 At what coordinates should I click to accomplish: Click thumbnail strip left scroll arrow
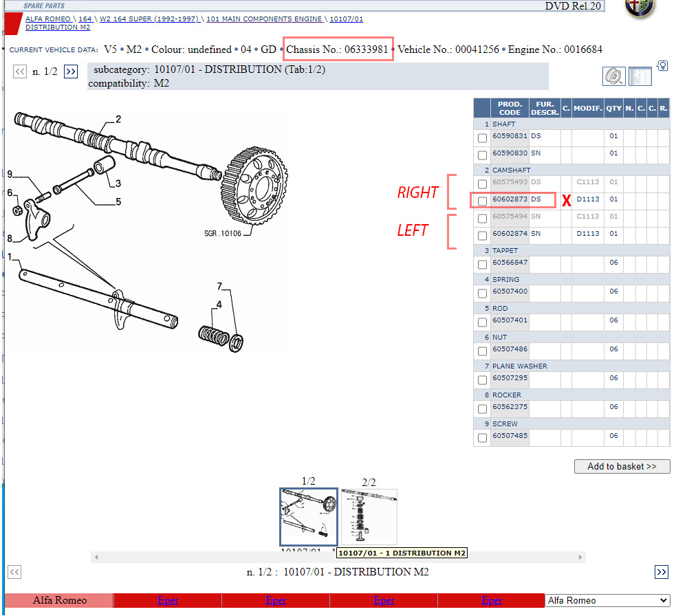click(96, 557)
